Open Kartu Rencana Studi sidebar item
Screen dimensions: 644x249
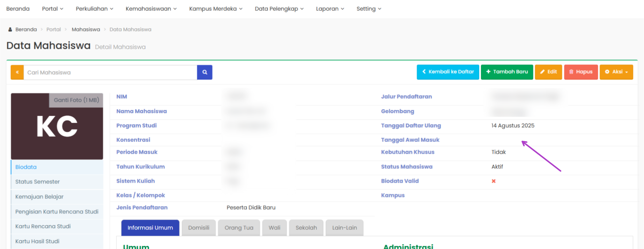pyautogui.click(x=43, y=226)
